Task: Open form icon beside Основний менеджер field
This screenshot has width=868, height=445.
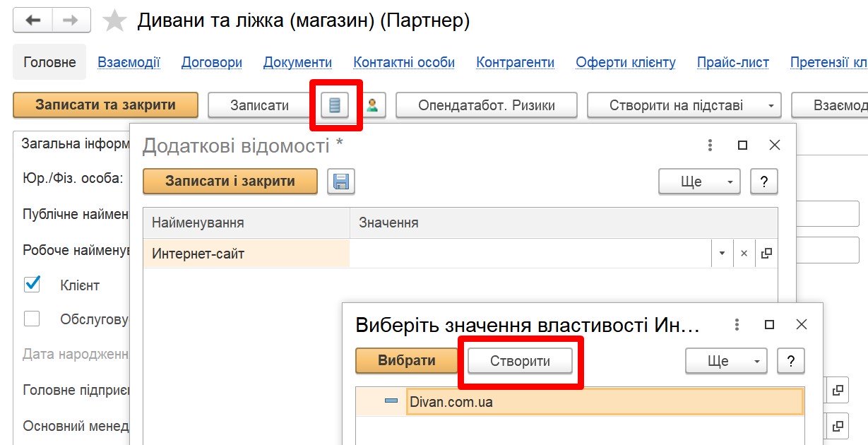Action: coord(838,427)
